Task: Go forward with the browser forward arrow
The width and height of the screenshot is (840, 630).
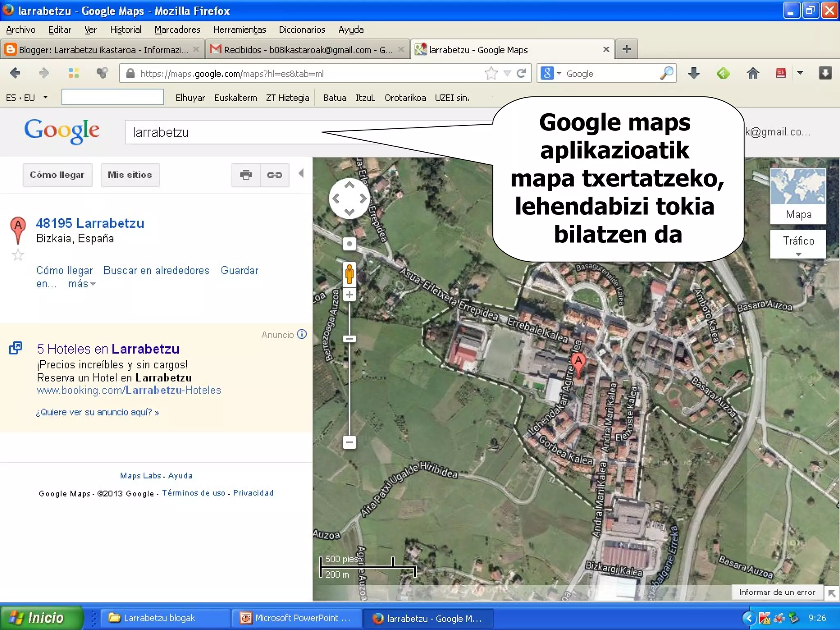Action: (x=43, y=73)
